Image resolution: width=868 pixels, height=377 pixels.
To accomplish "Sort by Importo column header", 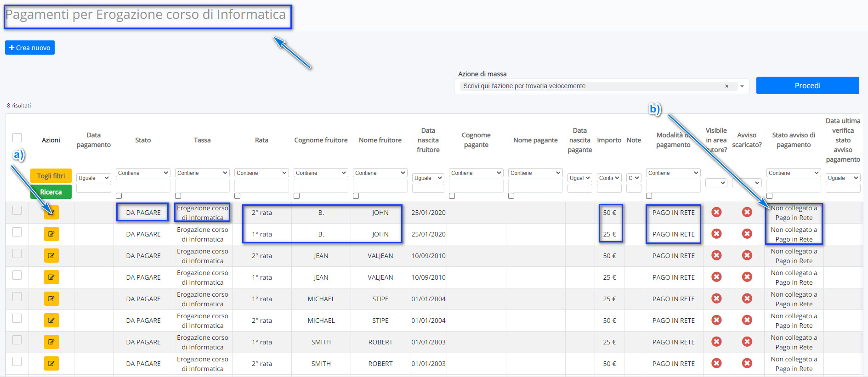I will [x=609, y=140].
